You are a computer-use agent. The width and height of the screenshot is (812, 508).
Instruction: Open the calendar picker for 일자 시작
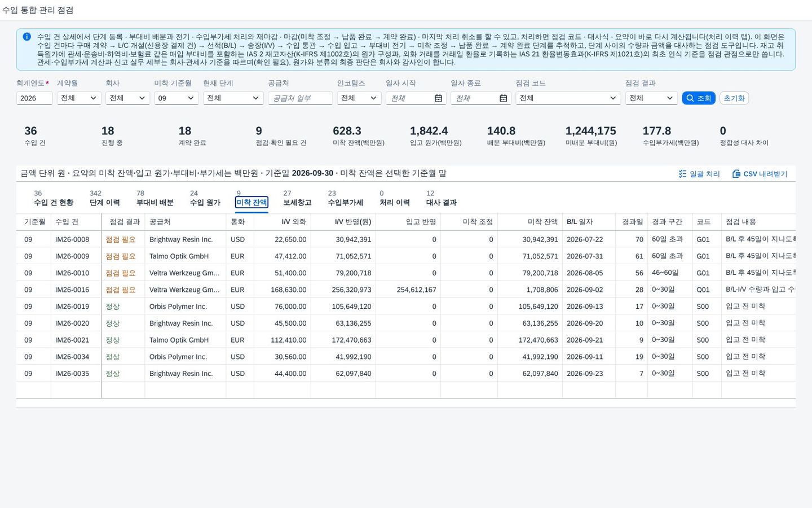tap(438, 98)
